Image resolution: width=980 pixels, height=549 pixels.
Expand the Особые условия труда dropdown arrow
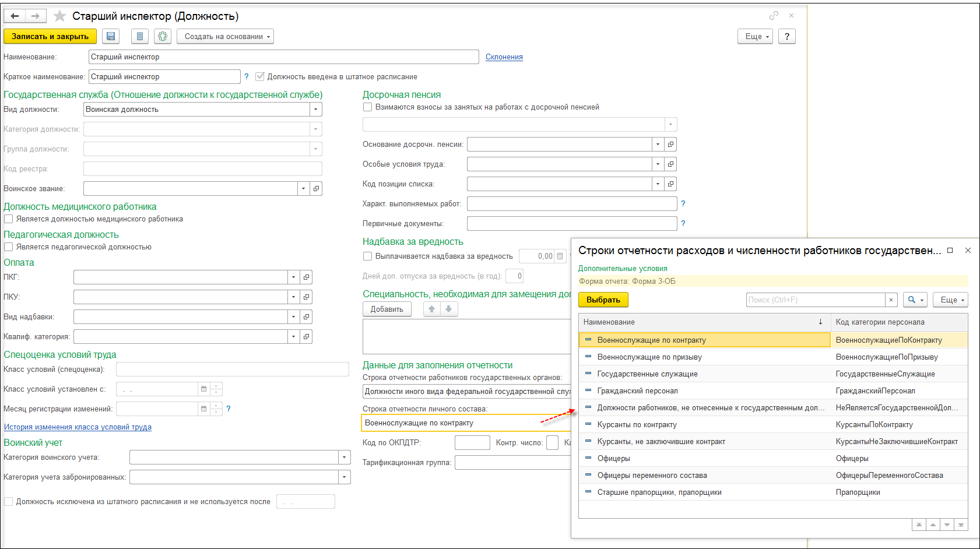[x=658, y=164]
